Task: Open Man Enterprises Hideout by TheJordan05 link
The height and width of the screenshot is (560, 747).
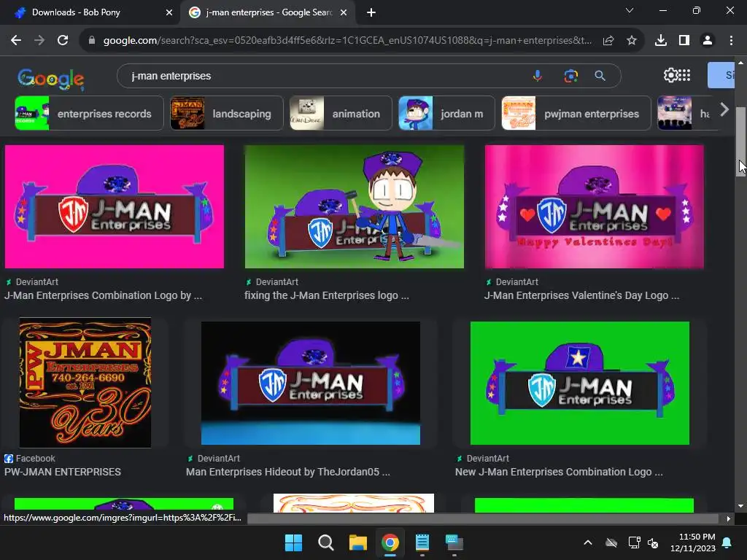Action: (x=287, y=472)
